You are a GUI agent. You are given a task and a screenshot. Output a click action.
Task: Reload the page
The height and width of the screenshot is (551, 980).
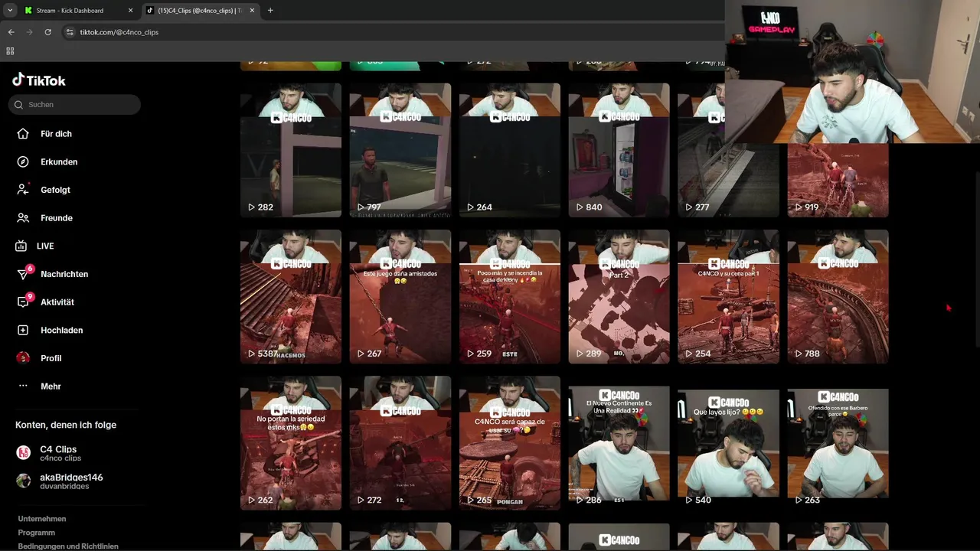click(47, 32)
